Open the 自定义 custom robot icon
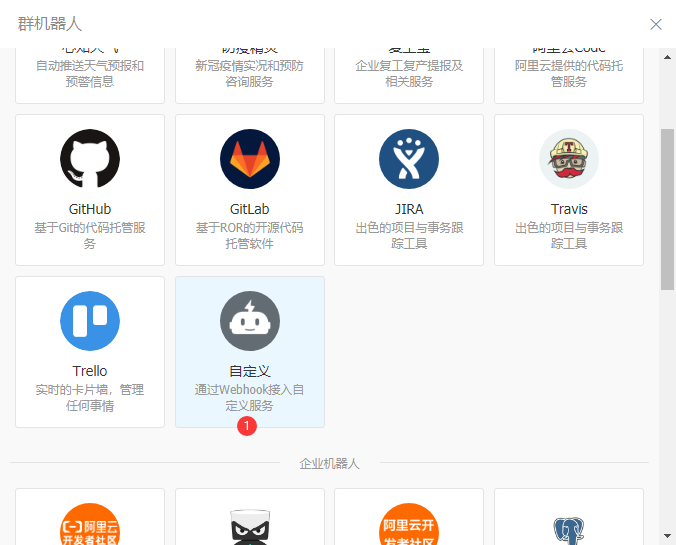This screenshot has height=545, width=676. pos(250,321)
